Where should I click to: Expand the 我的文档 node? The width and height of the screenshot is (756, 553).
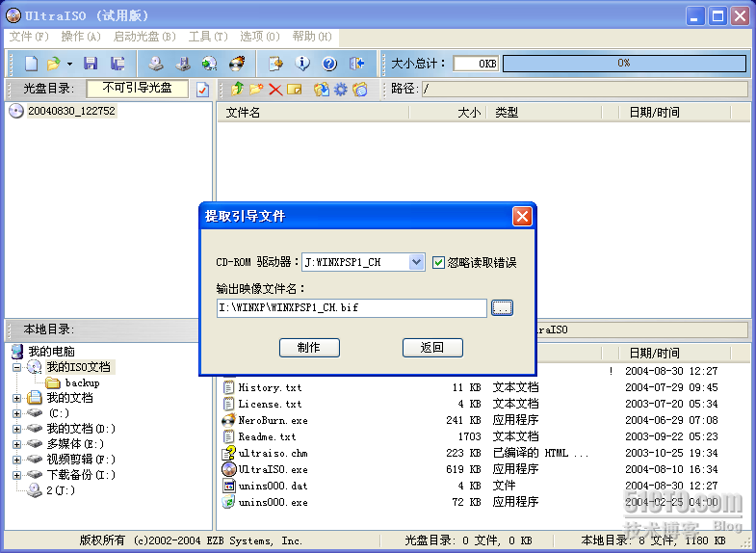coord(17,398)
